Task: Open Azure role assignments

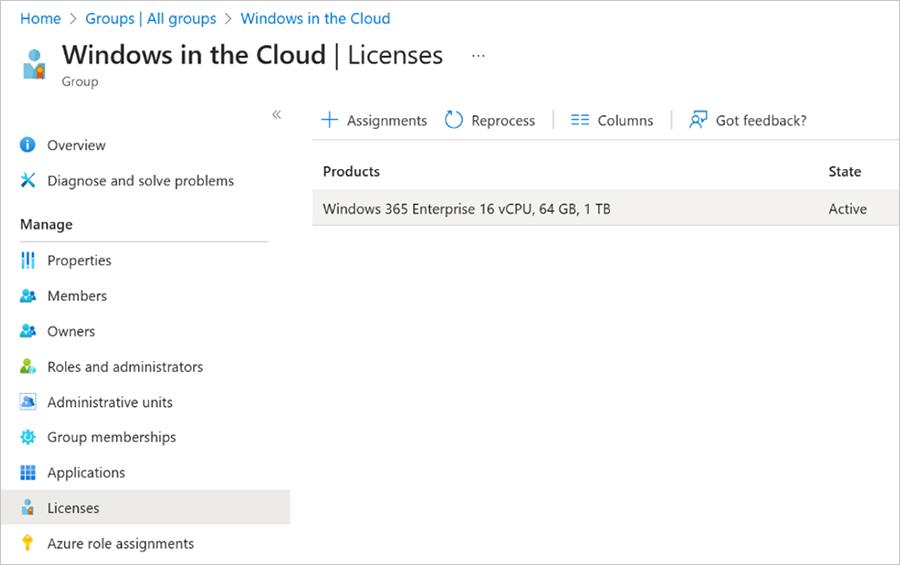Action: (121, 544)
